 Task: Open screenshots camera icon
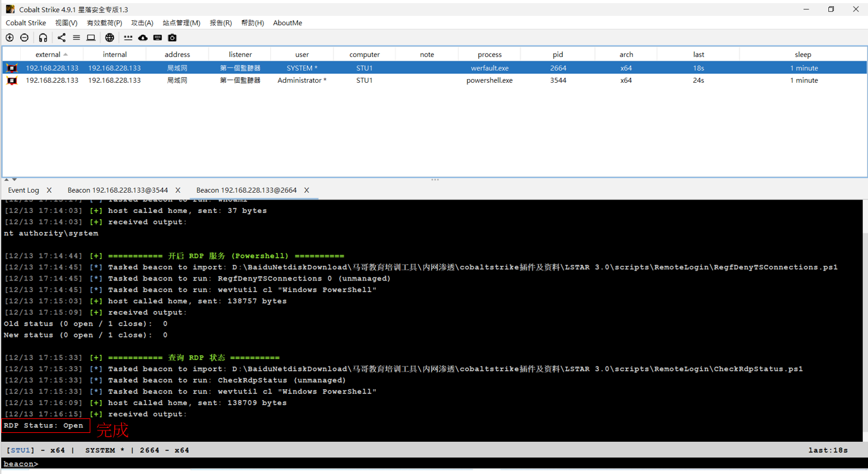point(172,38)
